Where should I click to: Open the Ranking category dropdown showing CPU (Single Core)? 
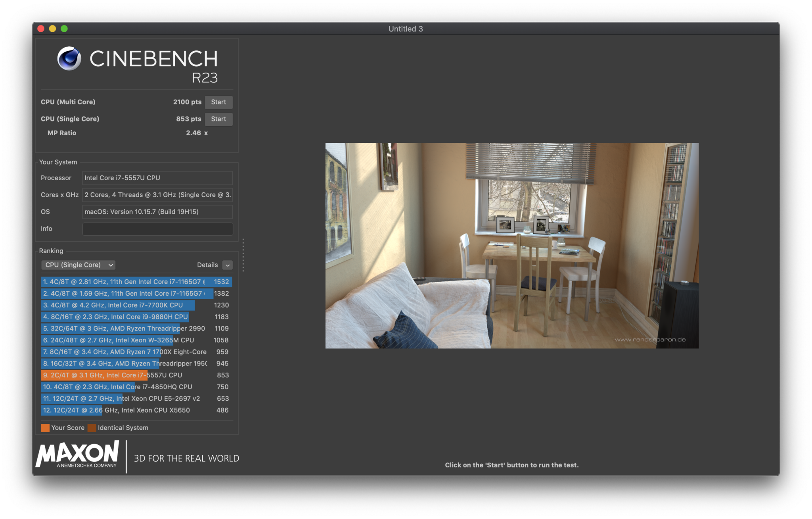point(78,265)
